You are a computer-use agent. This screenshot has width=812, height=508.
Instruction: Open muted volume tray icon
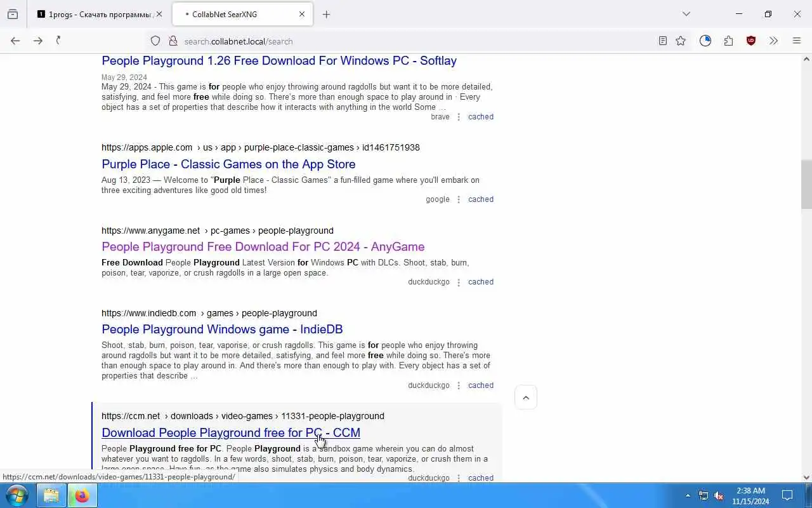point(719,495)
